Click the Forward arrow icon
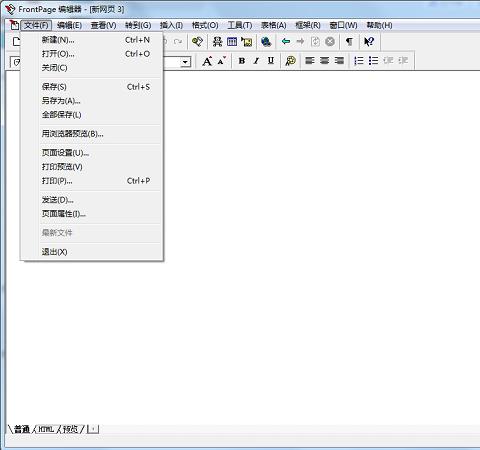The image size is (480, 450). tap(300, 41)
